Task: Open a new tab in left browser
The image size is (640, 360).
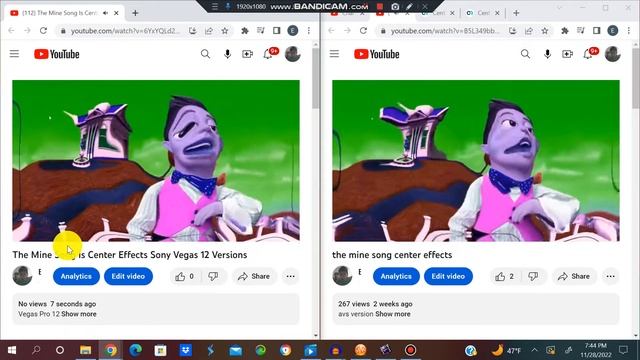Action: click(x=135, y=13)
